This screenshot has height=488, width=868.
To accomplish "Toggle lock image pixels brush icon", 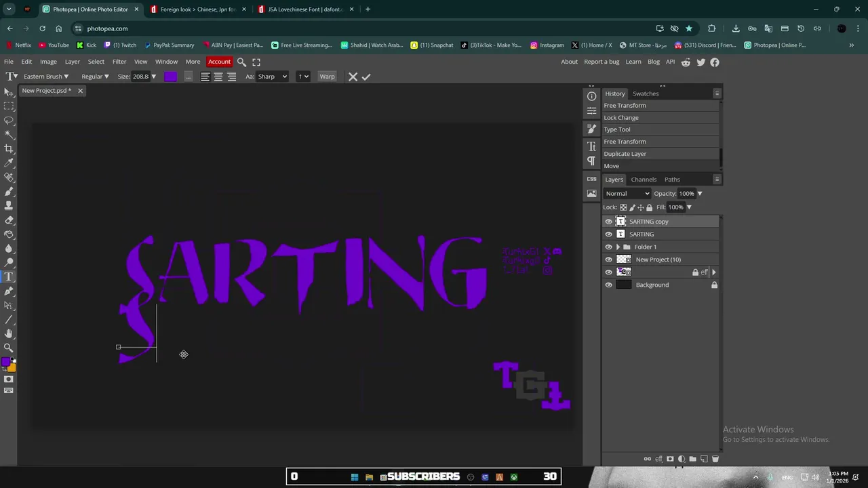I will click(632, 207).
